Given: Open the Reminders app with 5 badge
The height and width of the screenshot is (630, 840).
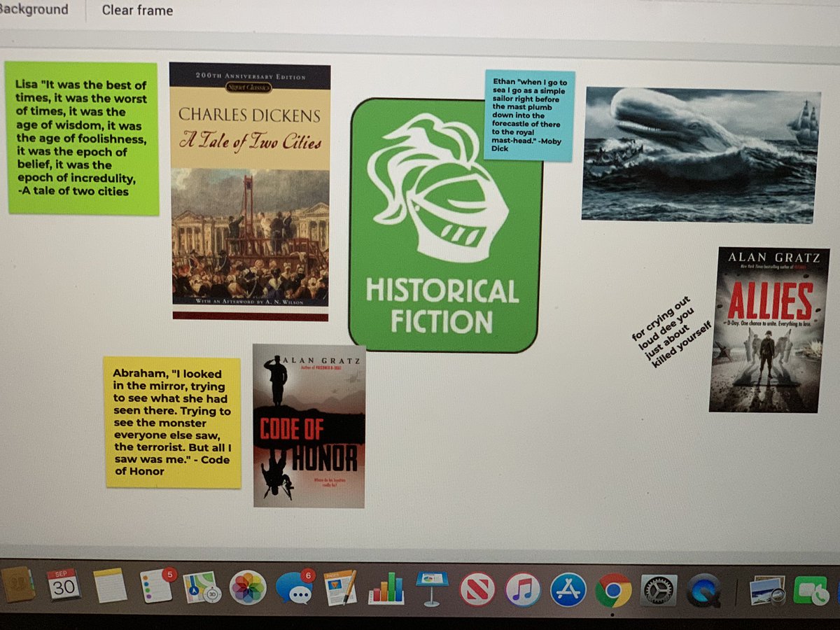Looking at the screenshot, I should pos(156,587).
